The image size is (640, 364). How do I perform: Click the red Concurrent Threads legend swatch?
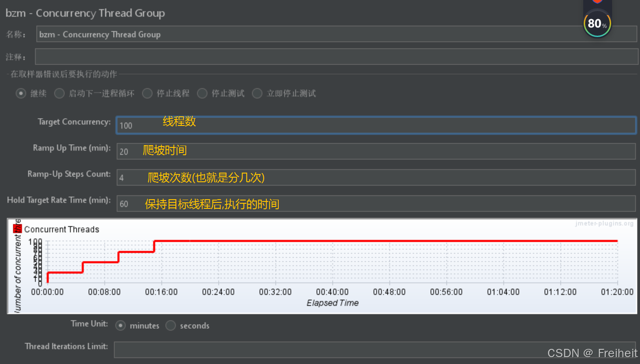point(18,229)
